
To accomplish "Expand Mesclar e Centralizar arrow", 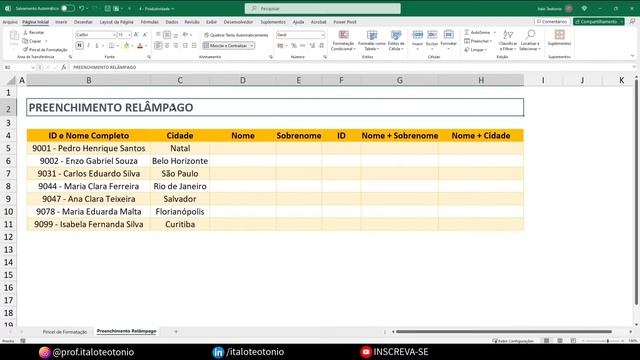I will 252,46.
